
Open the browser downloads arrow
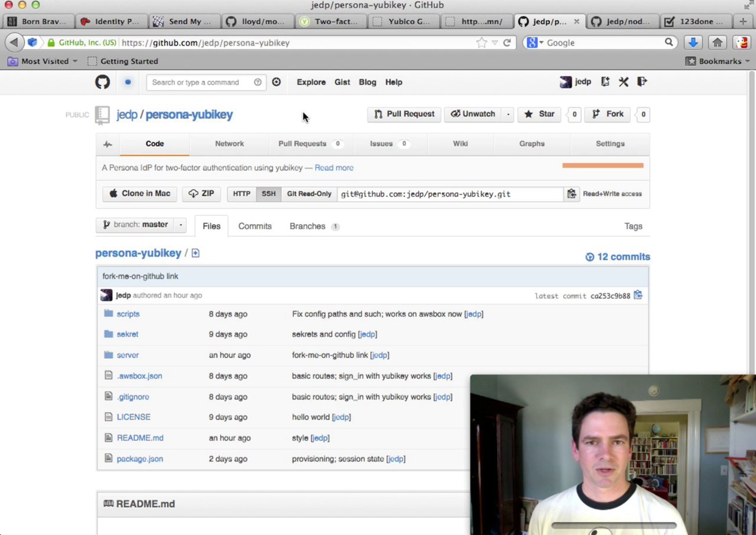coord(693,43)
